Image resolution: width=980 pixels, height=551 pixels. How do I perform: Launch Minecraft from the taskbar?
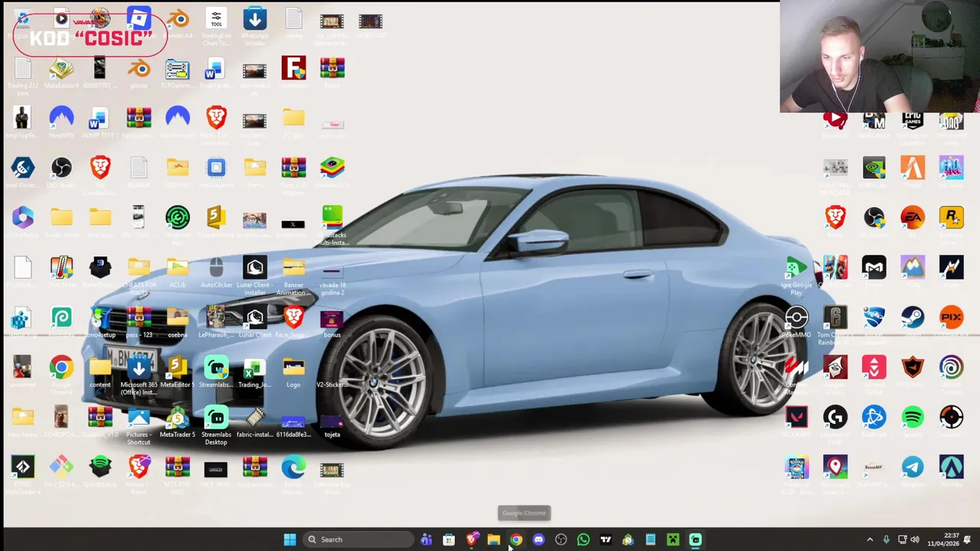click(673, 540)
